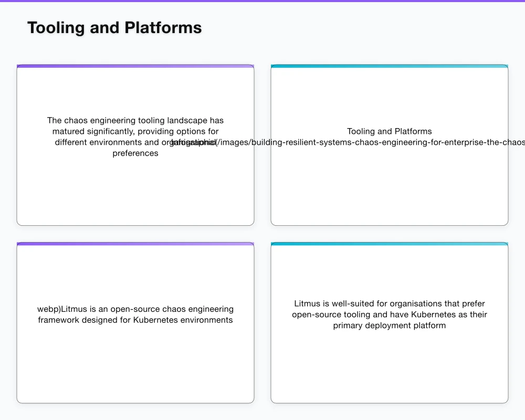This screenshot has height=420, width=525.
Task: Click the "Tooling and Platforms" slide heading
Action: tap(114, 28)
